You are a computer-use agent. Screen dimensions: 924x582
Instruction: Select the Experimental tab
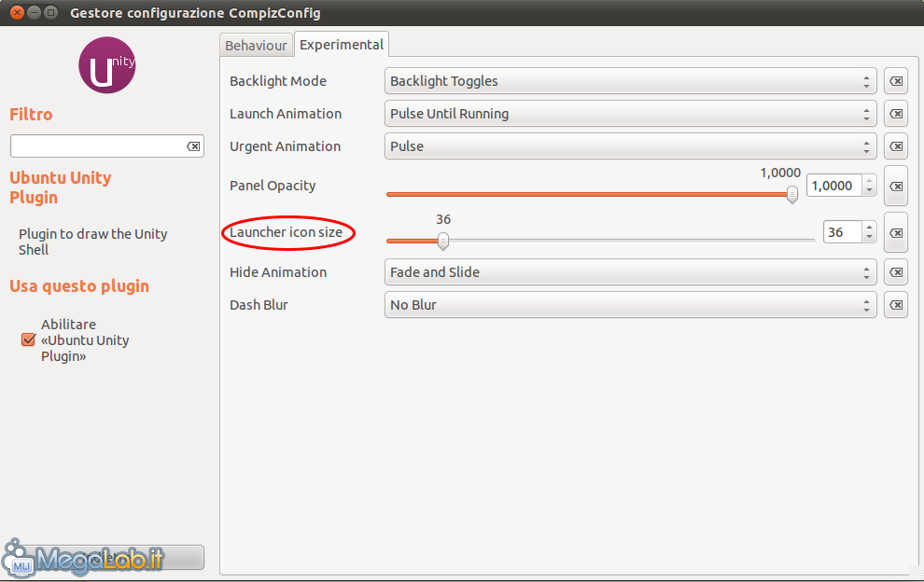point(342,45)
